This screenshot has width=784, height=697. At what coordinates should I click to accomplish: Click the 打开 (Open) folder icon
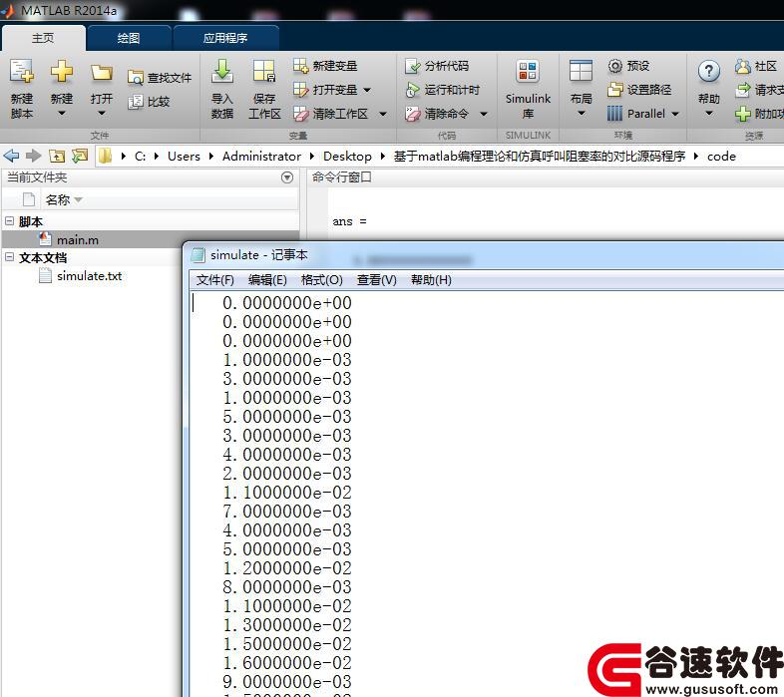point(102,73)
